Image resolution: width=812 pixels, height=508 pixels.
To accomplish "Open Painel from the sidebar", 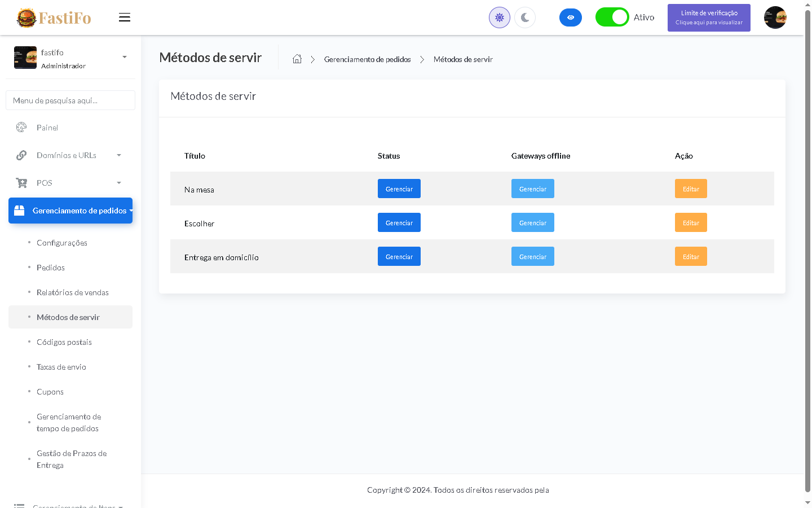I will click(47, 128).
